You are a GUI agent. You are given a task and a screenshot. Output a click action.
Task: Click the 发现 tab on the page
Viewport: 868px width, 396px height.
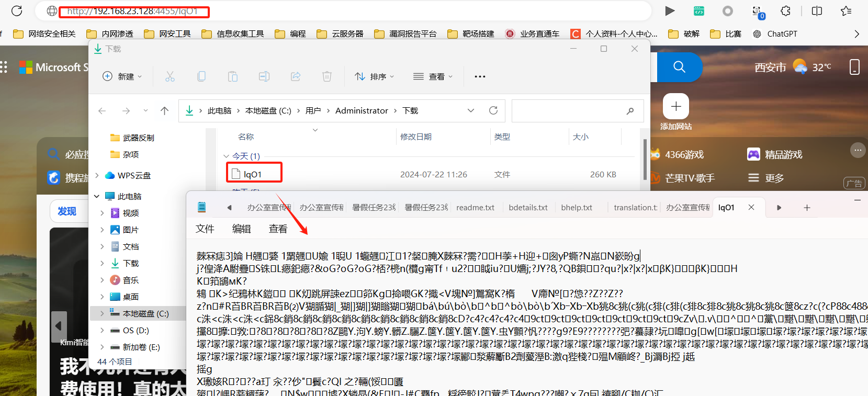67,211
